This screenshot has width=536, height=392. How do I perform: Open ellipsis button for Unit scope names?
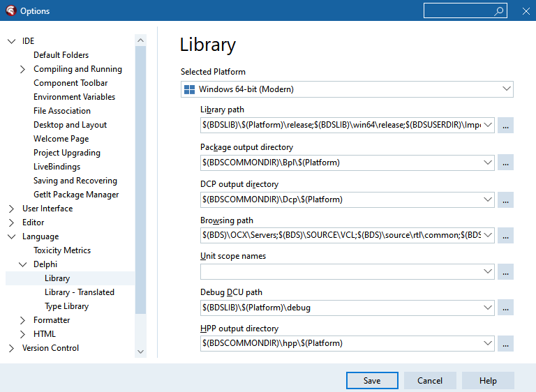505,272
